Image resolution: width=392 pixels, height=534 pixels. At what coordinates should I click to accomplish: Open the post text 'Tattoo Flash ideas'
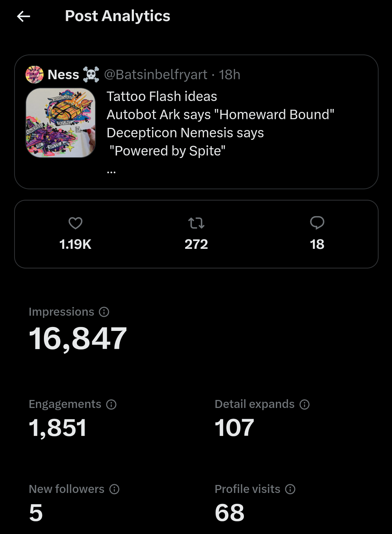pos(162,97)
